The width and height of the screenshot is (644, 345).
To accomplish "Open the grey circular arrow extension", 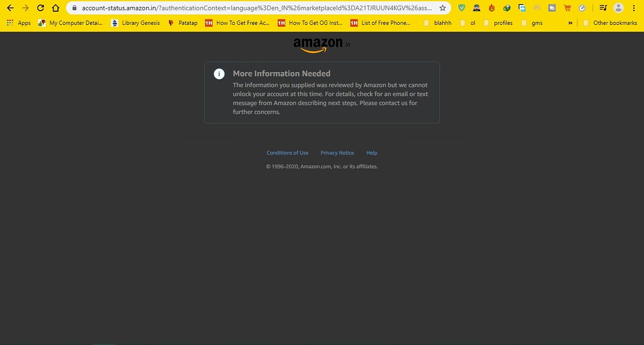I will (x=582, y=8).
